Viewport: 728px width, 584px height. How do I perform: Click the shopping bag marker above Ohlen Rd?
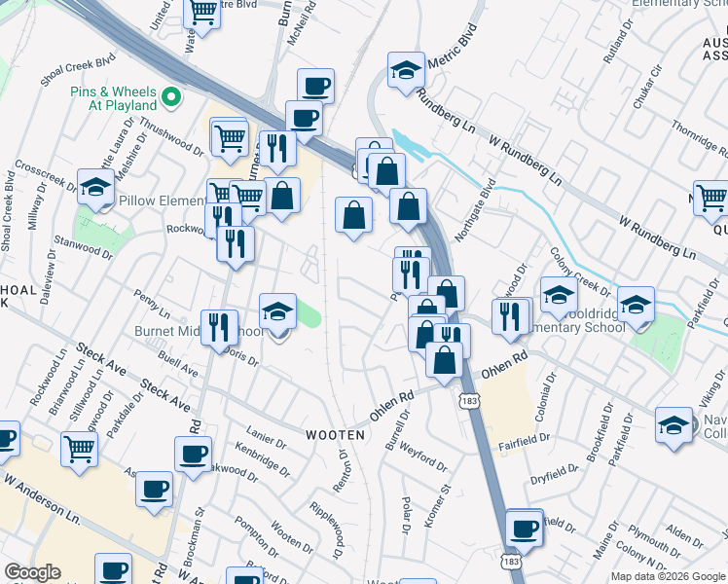point(445,363)
